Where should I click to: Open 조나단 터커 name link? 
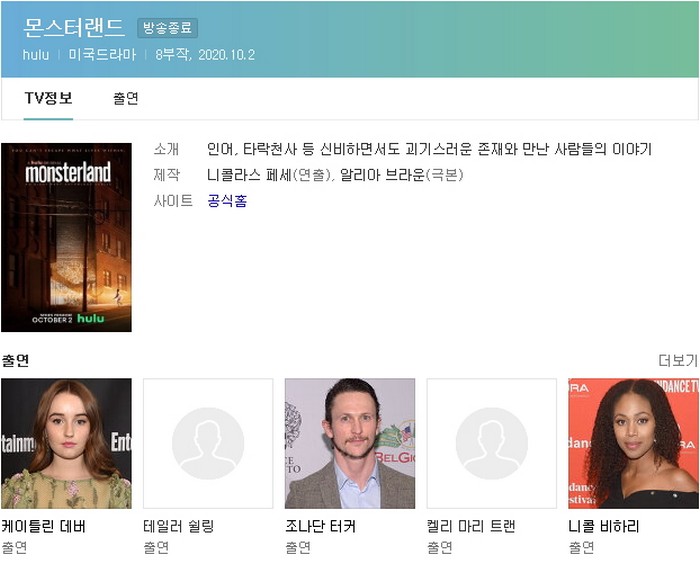click(x=320, y=526)
